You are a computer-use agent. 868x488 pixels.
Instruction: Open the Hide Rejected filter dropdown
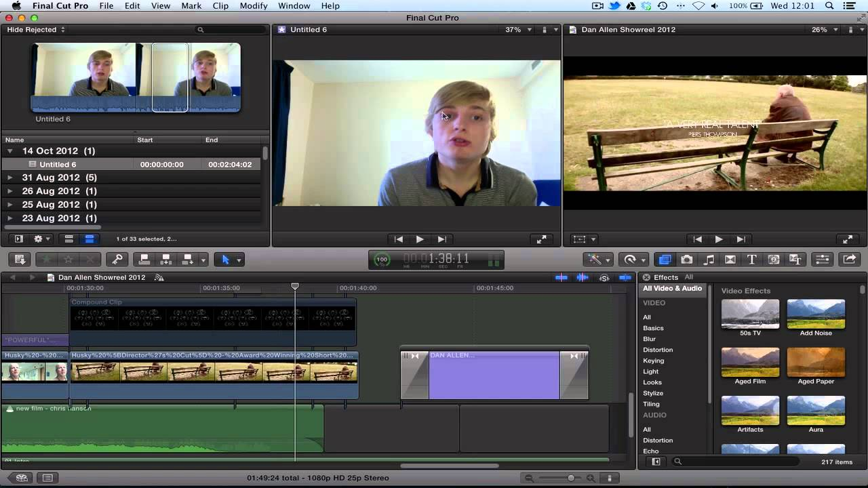(33, 29)
